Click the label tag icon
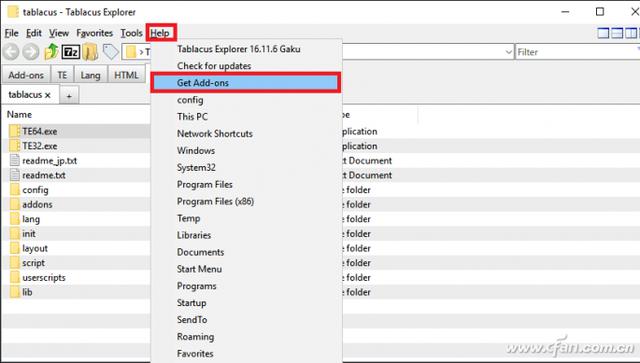640x363 pixels. tap(110, 52)
